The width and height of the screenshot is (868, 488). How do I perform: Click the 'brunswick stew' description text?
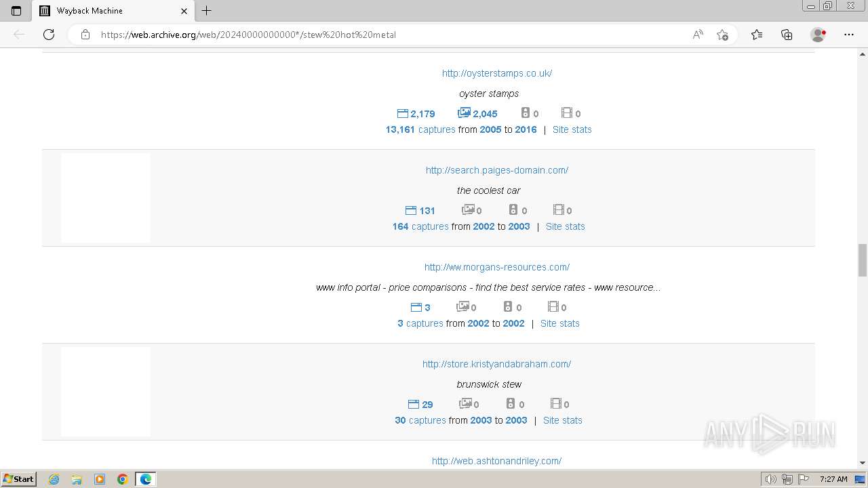[489, 384]
